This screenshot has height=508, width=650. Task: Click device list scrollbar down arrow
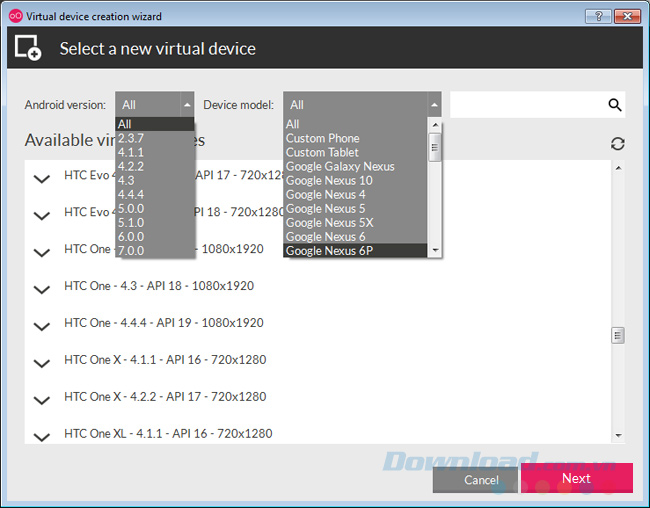coord(618,435)
